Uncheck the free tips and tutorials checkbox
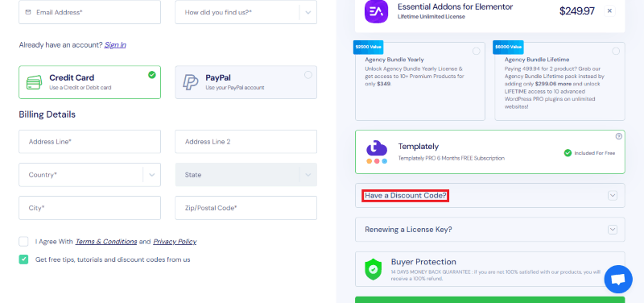The image size is (644, 303). coord(23,259)
